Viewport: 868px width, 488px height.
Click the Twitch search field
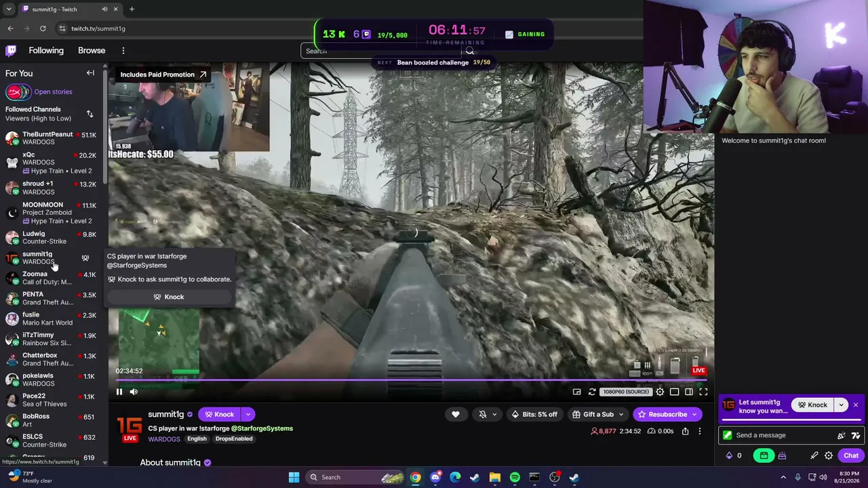coord(382,51)
